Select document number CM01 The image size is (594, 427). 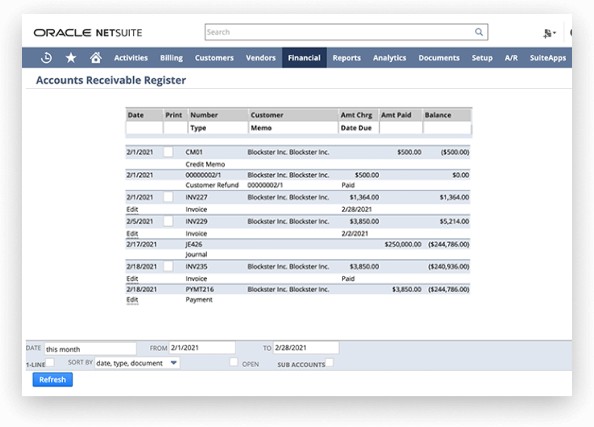[194, 152]
